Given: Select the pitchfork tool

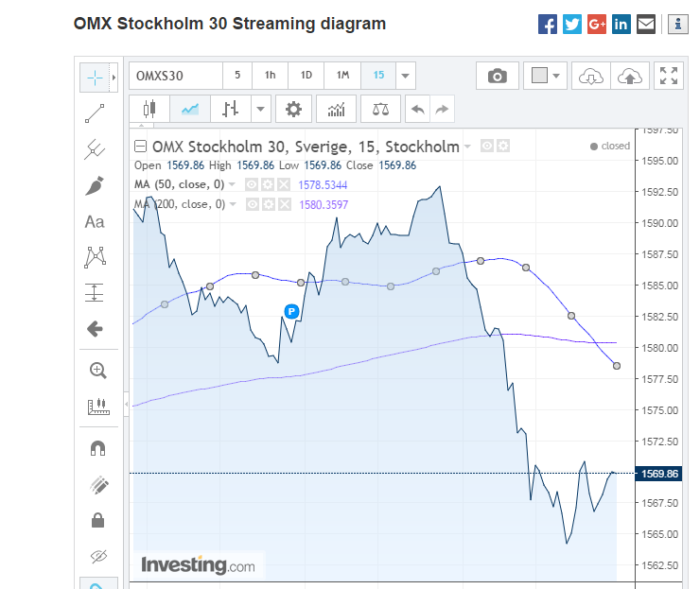Looking at the screenshot, I should [95, 149].
